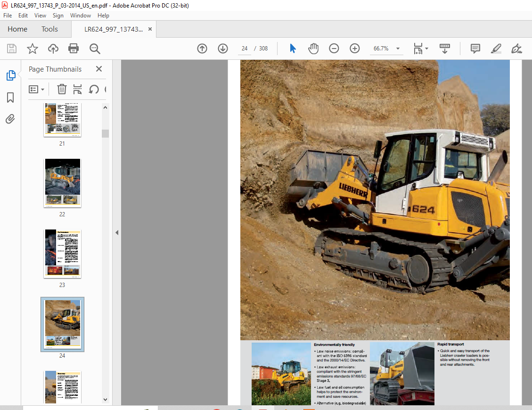Screen dimensions: 532x410
Task: Close the Page Thumbnails panel
Action: (99, 69)
